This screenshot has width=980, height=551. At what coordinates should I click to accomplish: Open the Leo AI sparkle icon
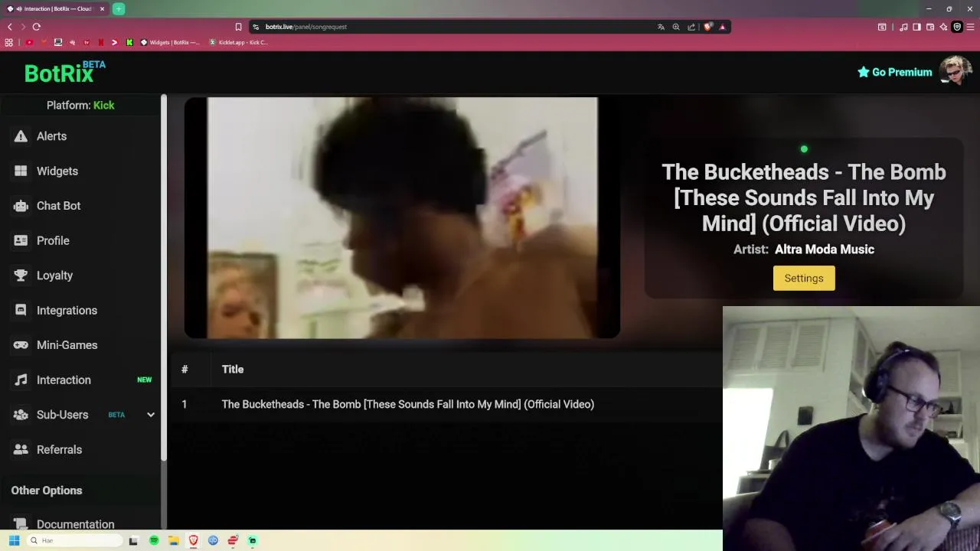(x=943, y=27)
